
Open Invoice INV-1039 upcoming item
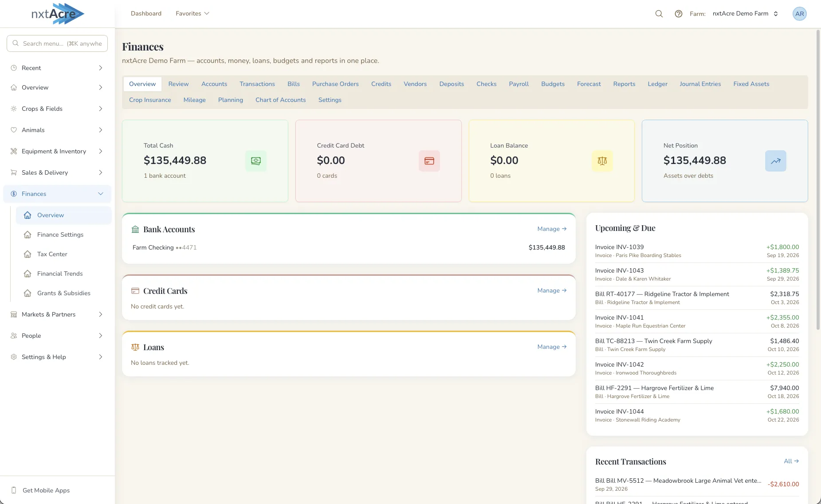[697, 251]
